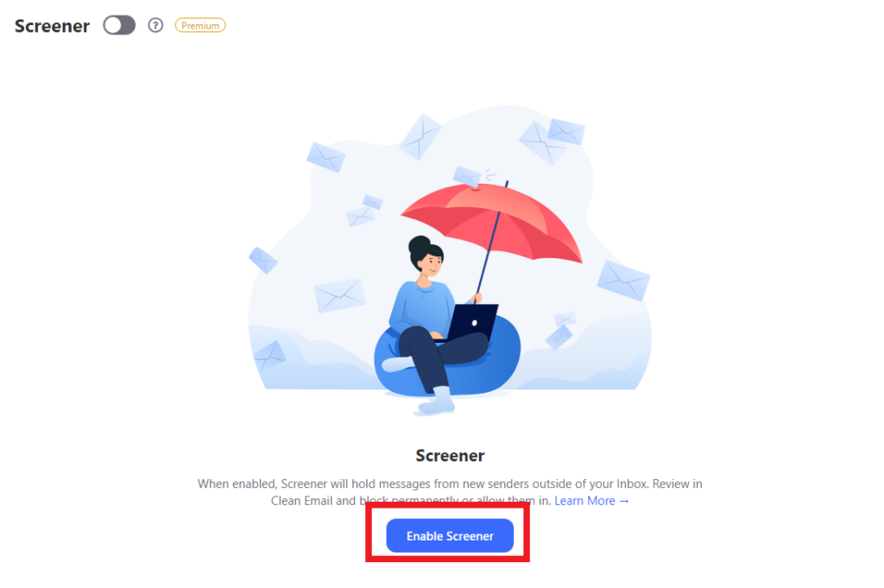Screen dimensions: 884x588
Task: Click the Screener page title beside the toggle
Action: [52, 26]
